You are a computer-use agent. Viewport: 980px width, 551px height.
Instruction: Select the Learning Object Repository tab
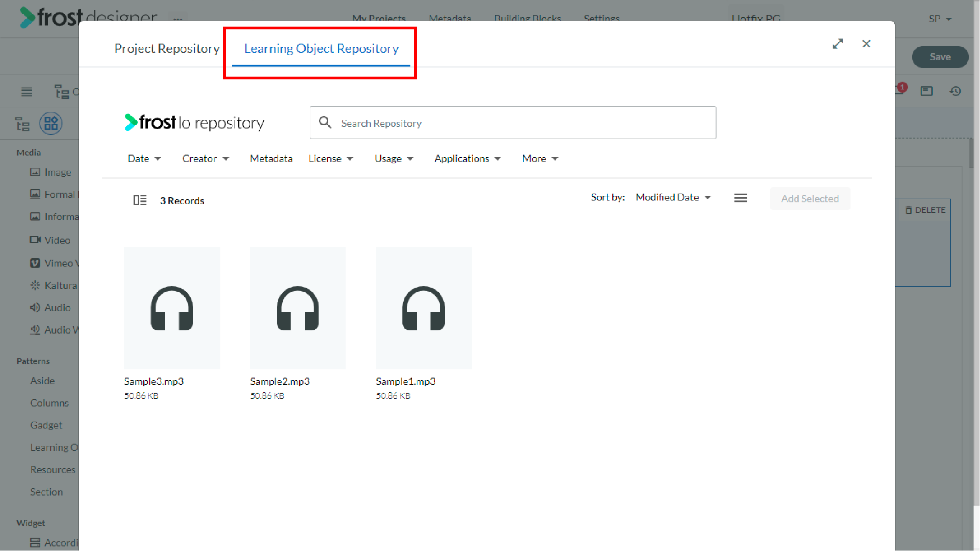coord(321,49)
